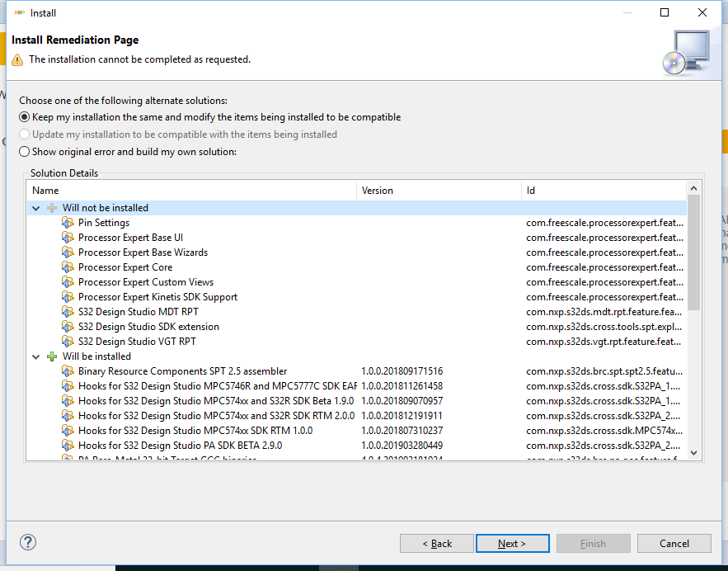Click the NXP logo in title bar

tap(19, 12)
